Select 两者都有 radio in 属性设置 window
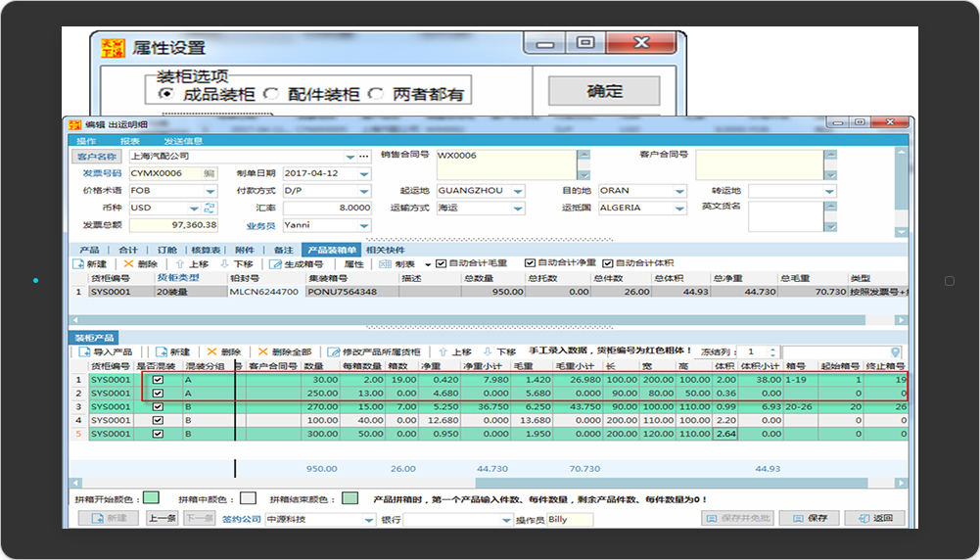Viewport: 980px width, 560px height. point(376,94)
